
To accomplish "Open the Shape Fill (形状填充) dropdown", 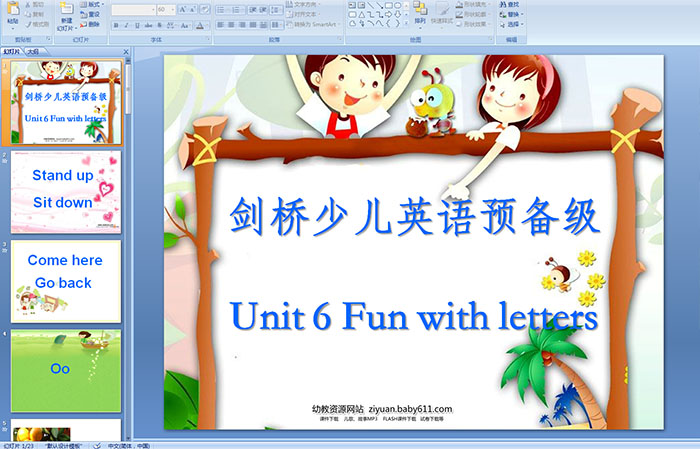I will point(474,4).
